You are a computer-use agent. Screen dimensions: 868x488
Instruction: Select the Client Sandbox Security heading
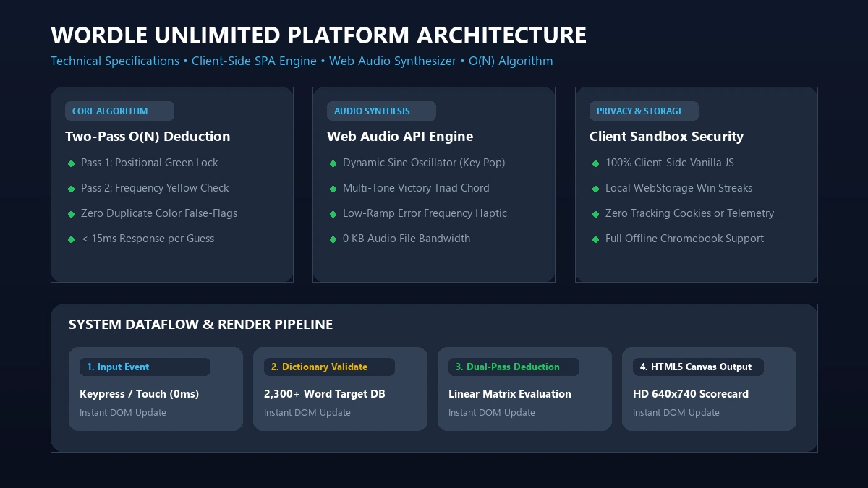666,137
